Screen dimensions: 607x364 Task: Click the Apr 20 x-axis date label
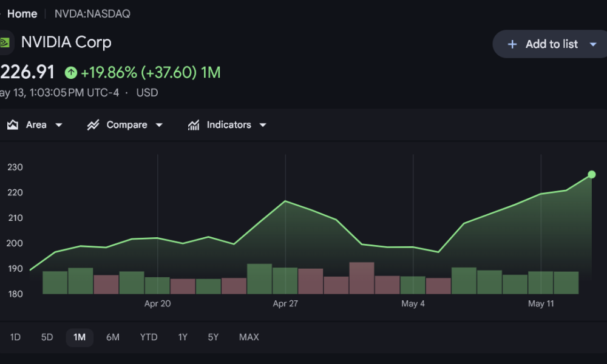158,304
